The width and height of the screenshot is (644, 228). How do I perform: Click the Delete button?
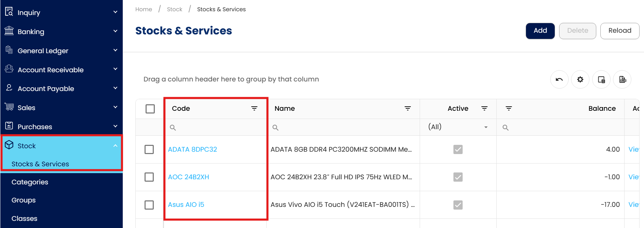(x=578, y=31)
